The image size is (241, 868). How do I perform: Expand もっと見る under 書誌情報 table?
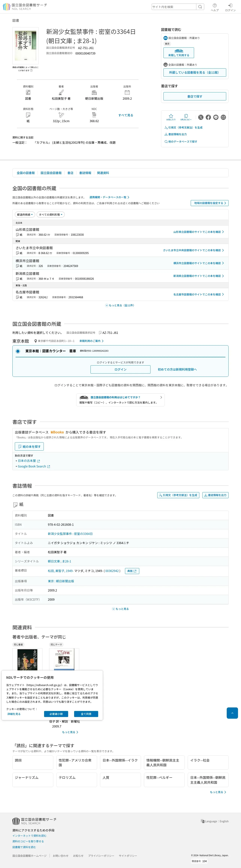click(120, 609)
